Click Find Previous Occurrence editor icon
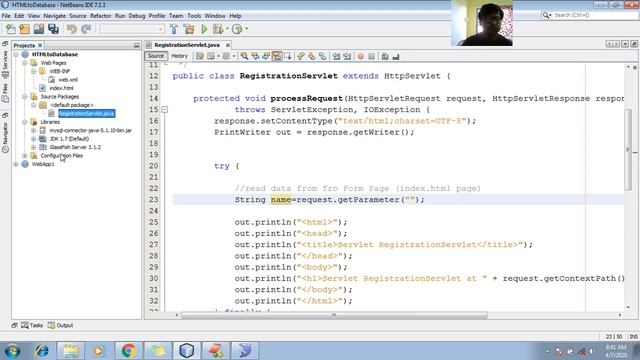Image resolution: width=640 pixels, height=360 pixels. point(255,56)
